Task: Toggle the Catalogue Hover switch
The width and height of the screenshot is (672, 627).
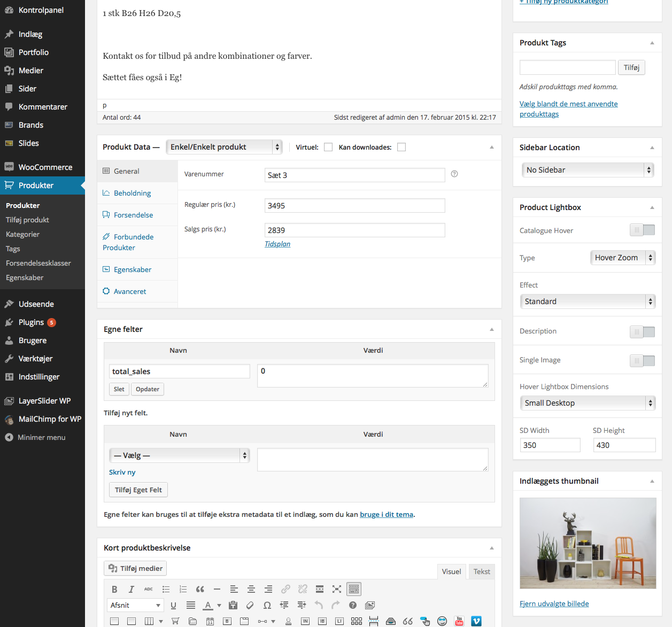Action: [x=642, y=230]
